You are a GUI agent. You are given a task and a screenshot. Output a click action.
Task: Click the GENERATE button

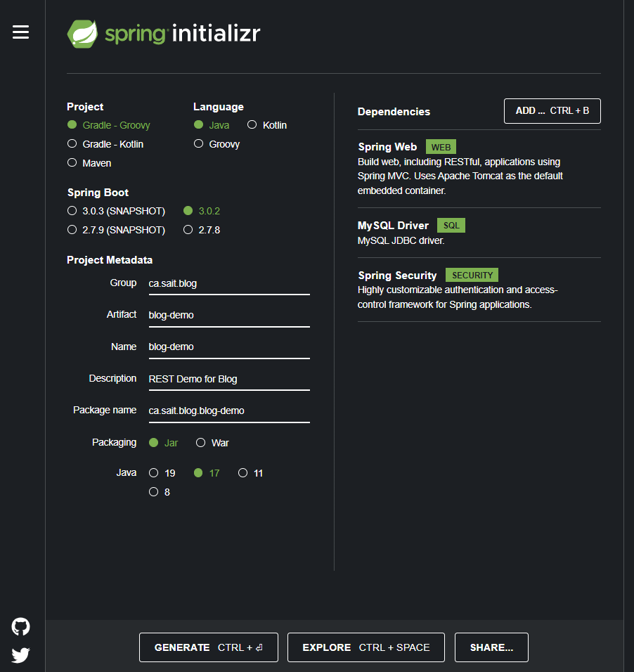(209, 647)
